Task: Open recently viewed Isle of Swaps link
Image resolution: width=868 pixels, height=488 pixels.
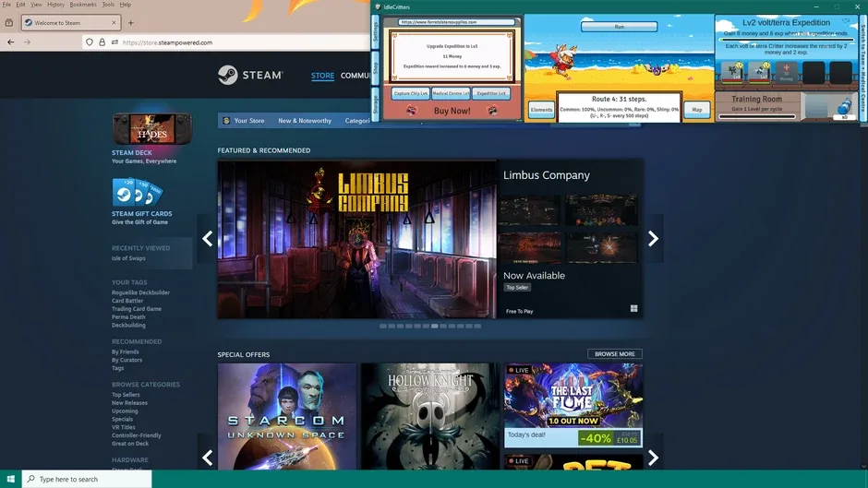Action: click(128, 258)
